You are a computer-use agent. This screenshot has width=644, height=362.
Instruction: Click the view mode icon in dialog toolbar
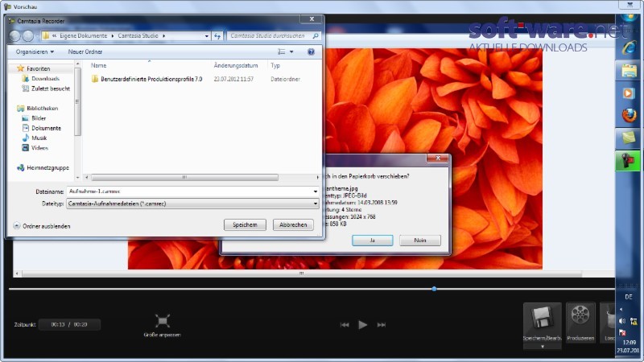(x=281, y=51)
